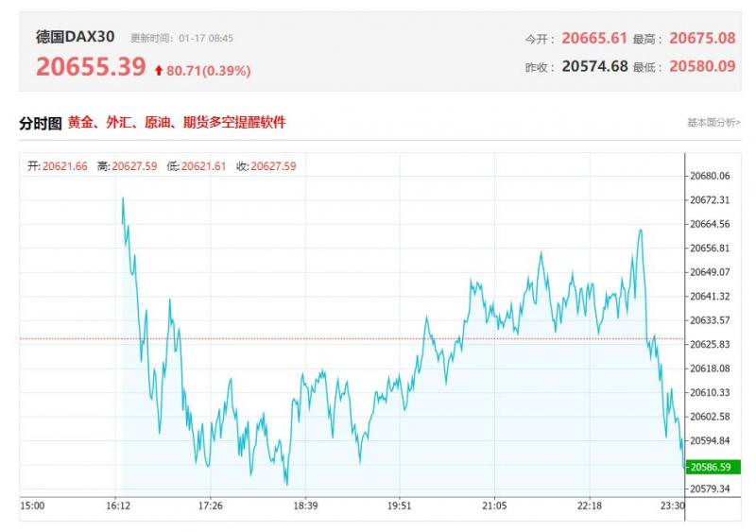Click the y-axis label 20649.07

click(x=710, y=272)
